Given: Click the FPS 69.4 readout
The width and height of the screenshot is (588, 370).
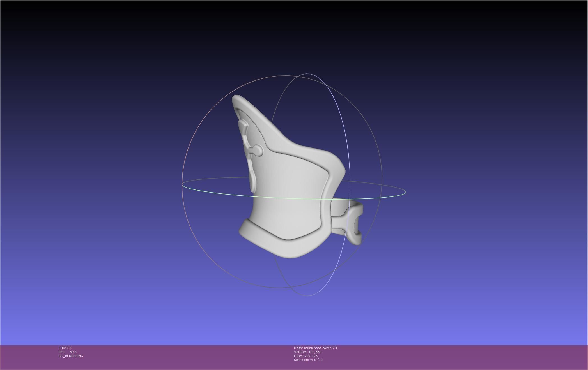Looking at the screenshot, I should coord(68,352).
